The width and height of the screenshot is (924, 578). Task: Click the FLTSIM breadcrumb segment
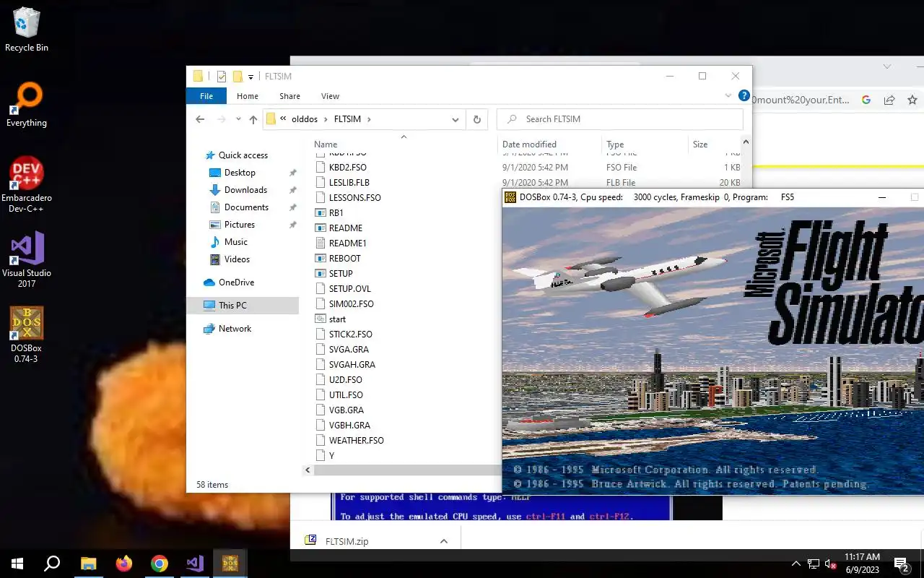pyautogui.click(x=347, y=119)
